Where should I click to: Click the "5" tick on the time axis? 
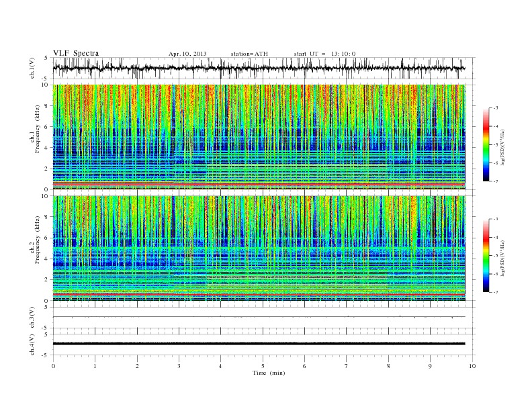coord(263,366)
